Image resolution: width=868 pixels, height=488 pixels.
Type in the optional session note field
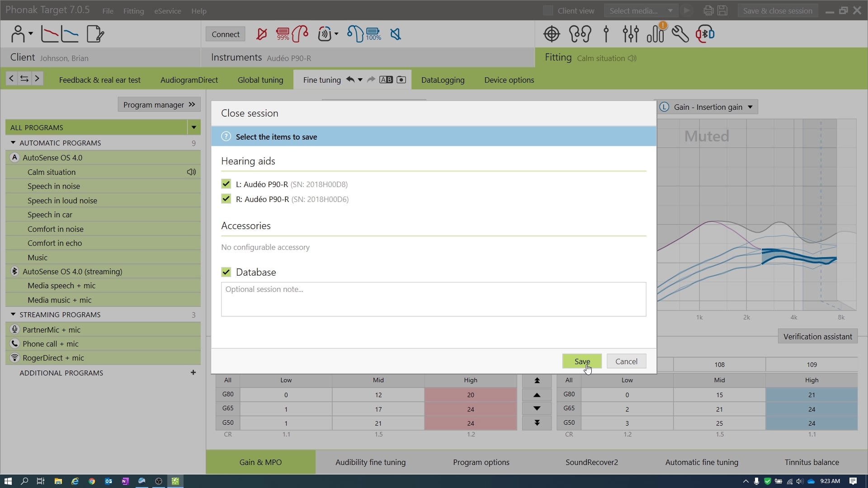[x=433, y=299]
